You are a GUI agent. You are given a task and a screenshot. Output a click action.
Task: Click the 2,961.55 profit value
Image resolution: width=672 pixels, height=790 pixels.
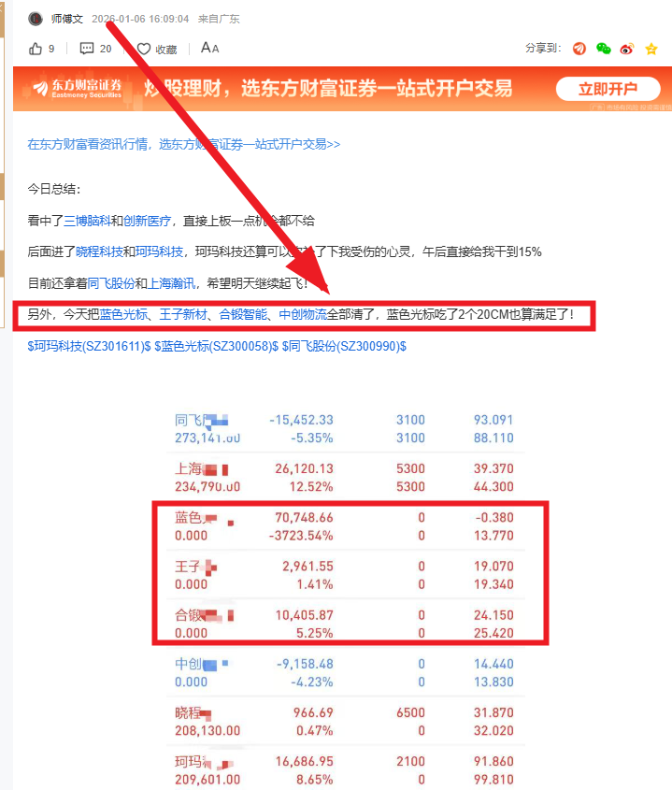307,567
